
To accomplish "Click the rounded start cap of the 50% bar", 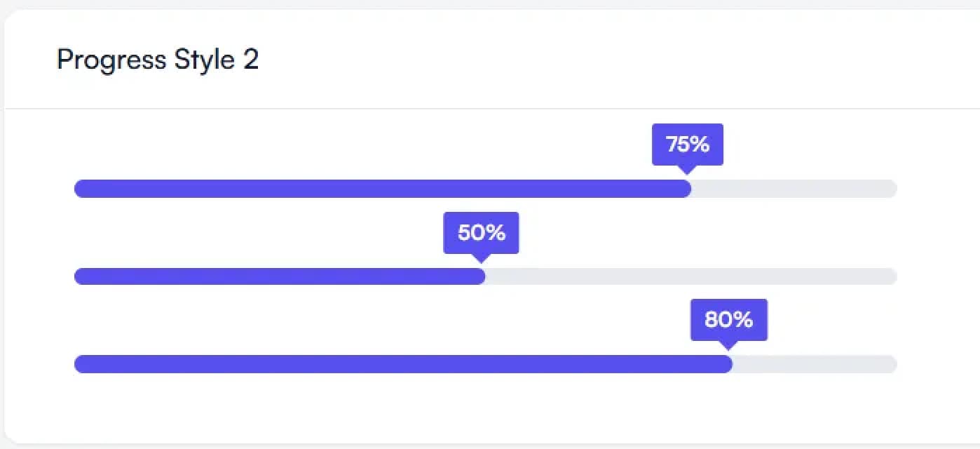I will (x=81, y=276).
